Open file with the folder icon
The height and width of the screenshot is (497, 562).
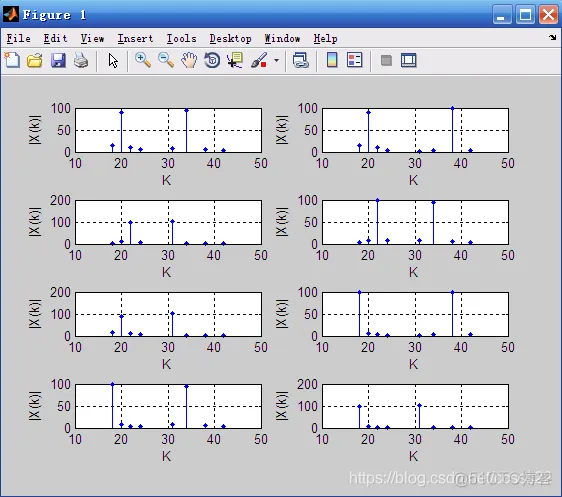click(35, 60)
